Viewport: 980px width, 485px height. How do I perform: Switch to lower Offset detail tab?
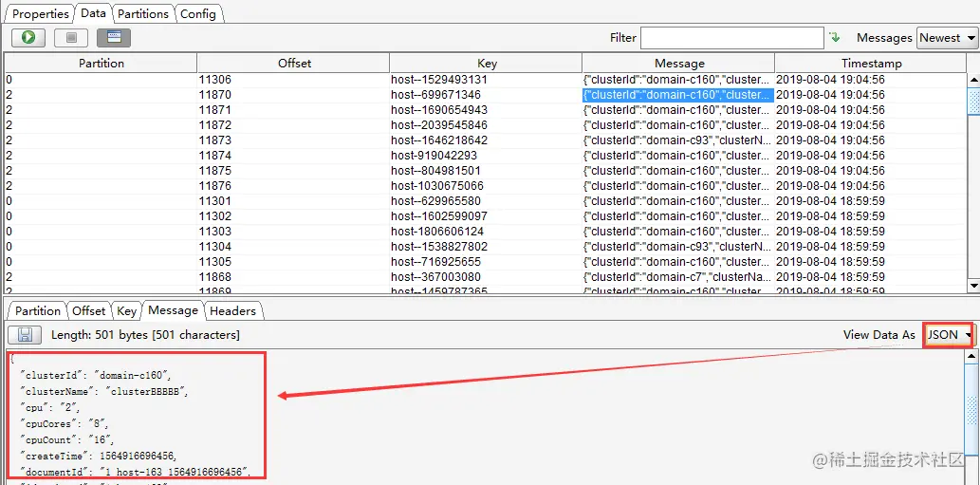point(89,310)
